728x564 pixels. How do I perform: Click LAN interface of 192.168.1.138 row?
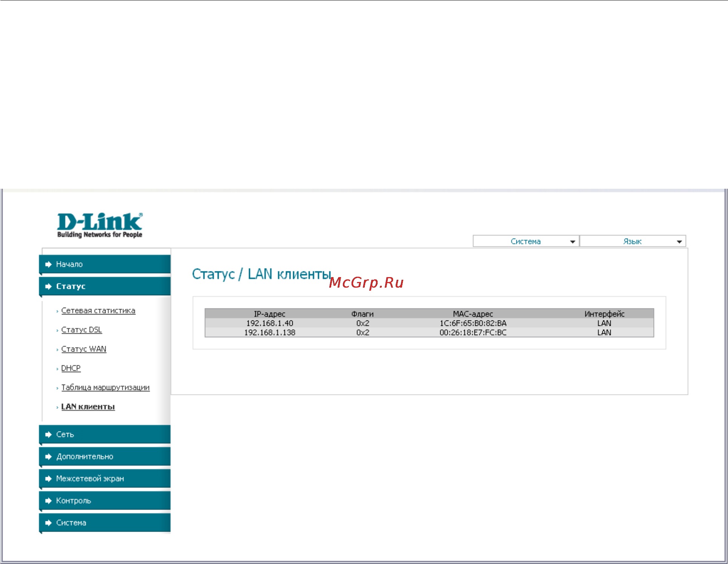pyautogui.click(x=604, y=333)
